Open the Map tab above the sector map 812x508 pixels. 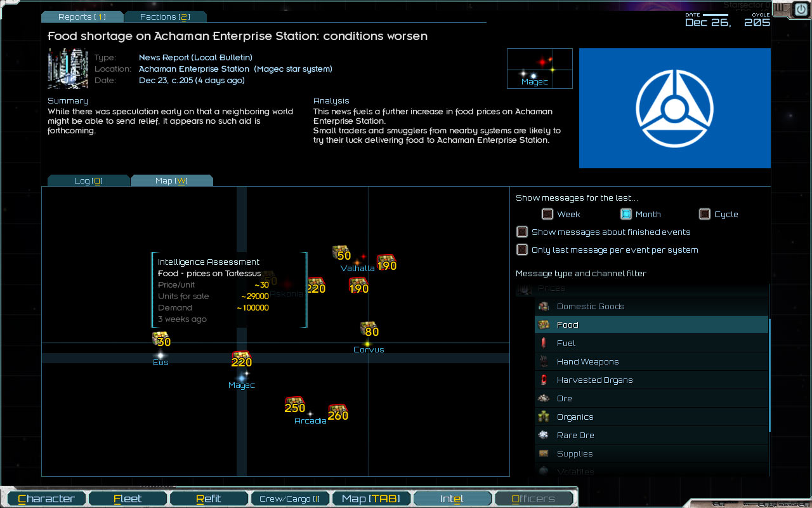click(x=172, y=181)
